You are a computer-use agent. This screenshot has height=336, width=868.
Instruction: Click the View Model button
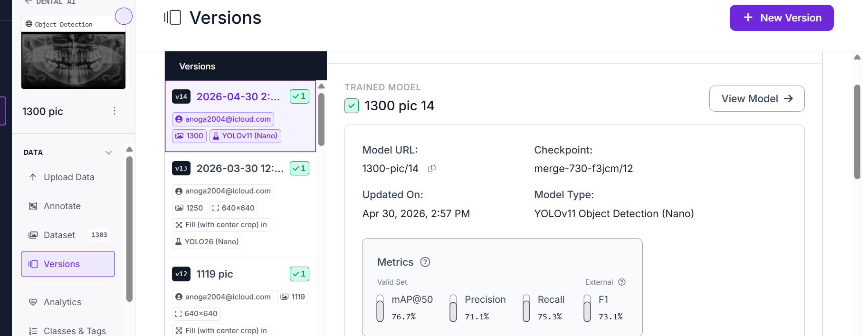(757, 99)
